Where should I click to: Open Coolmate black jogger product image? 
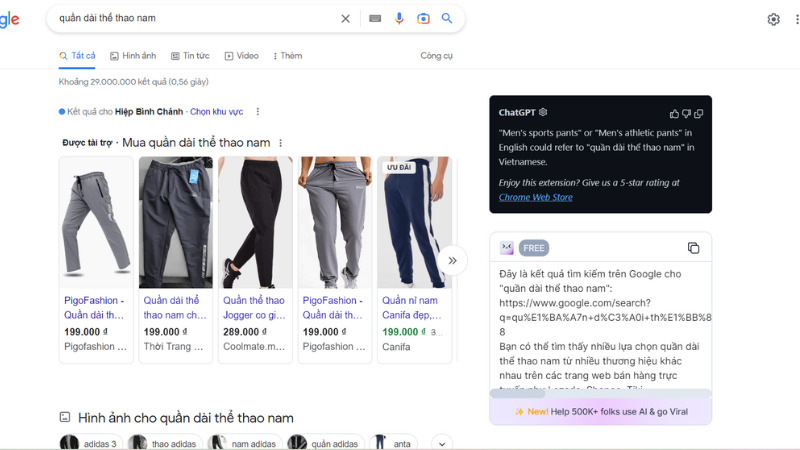255,222
